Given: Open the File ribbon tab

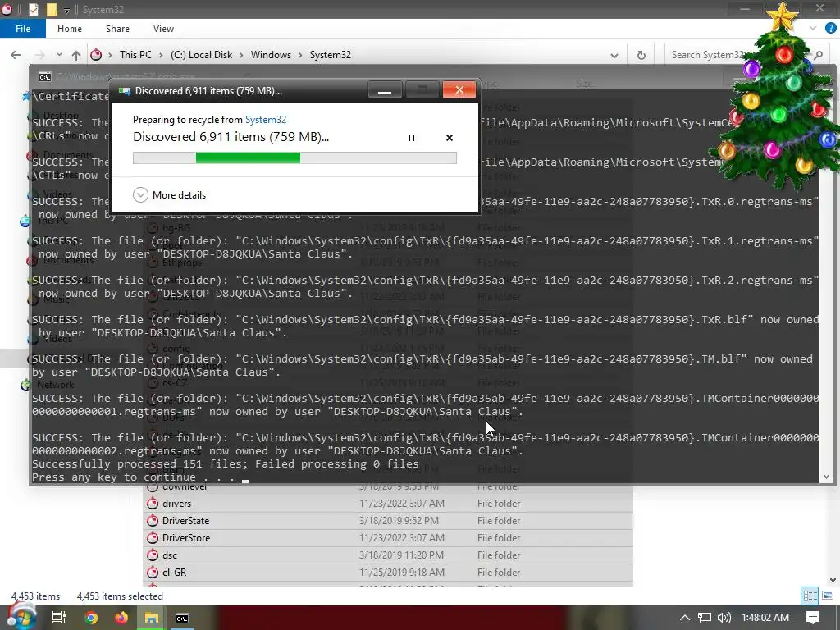Looking at the screenshot, I should (x=22, y=29).
